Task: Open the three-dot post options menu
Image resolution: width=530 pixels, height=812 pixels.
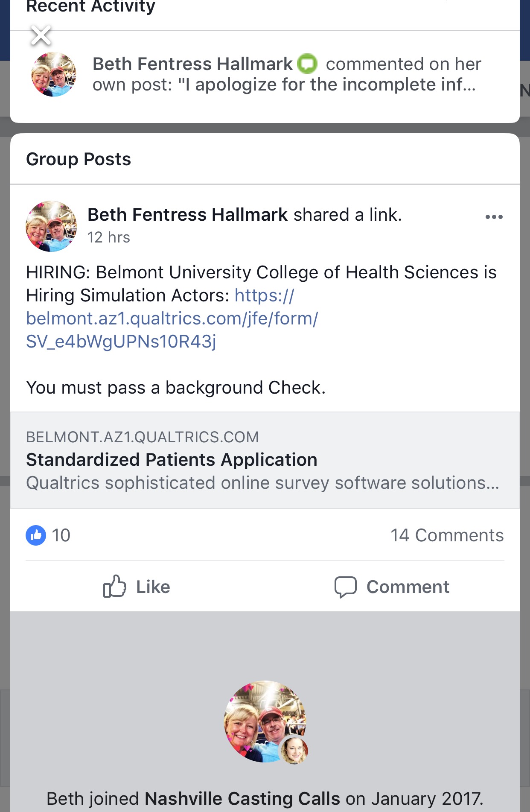Action: [494, 217]
